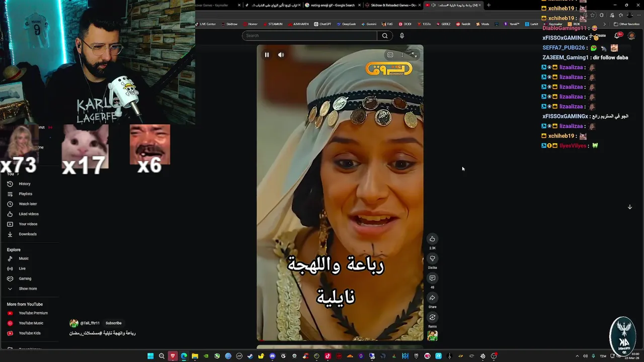The height and width of the screenshot is (362, 644).
Task: Show hidden system tray icons
Action: pos(577,356)
